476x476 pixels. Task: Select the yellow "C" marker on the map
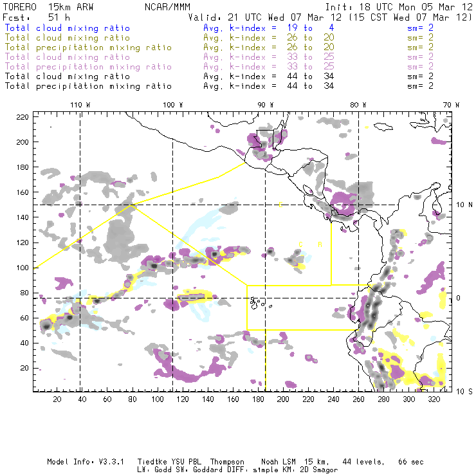coord(300,244)
